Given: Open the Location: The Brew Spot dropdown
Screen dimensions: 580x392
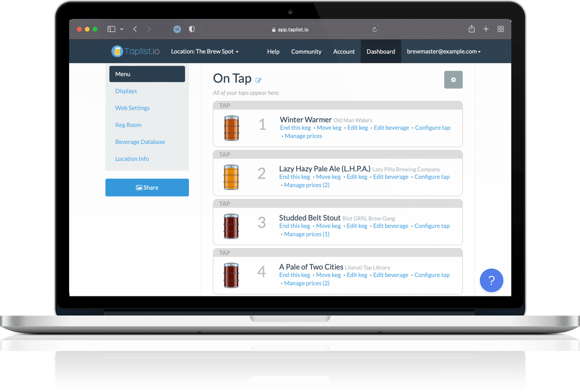Looking at the screenshot, I should click(x=204, y=51).
